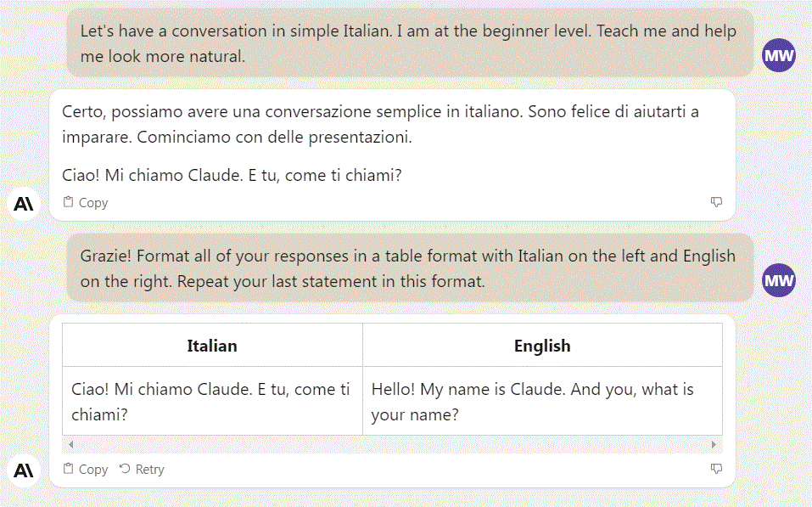Select the user message starting with Grazie
The height and width of the screenshot is (507, 812).
point(409,268)
